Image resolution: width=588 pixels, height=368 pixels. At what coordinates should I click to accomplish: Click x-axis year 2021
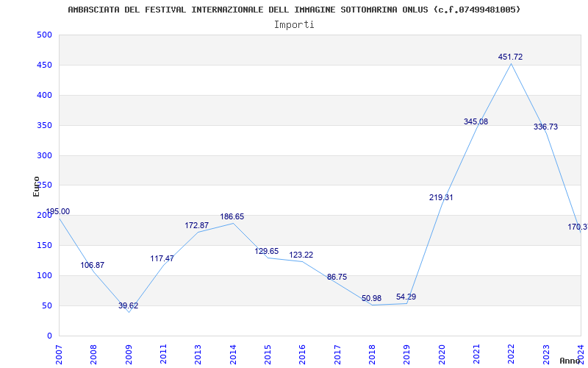[476, 355]
